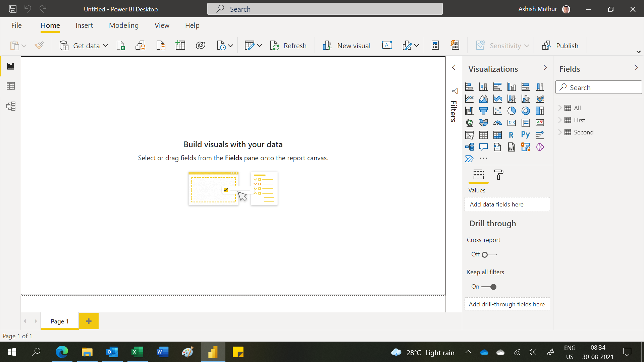Open the Data view in left sidebar

(x=11, y=86)
